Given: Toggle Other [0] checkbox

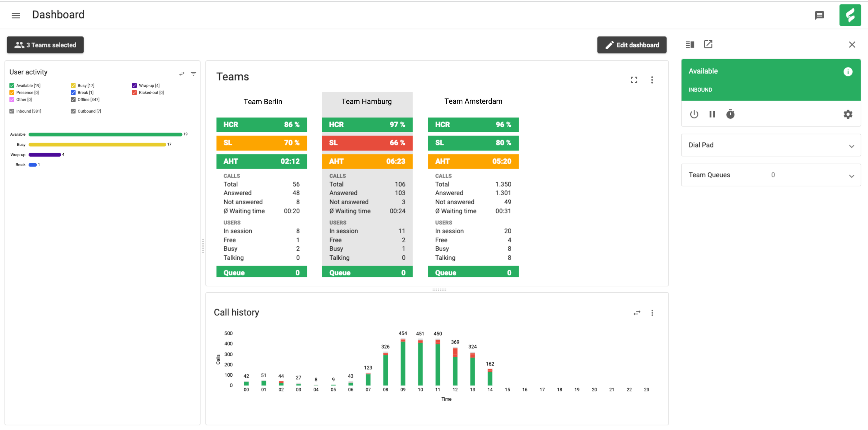Looking at the screenshot, I should tap(12, 100).
